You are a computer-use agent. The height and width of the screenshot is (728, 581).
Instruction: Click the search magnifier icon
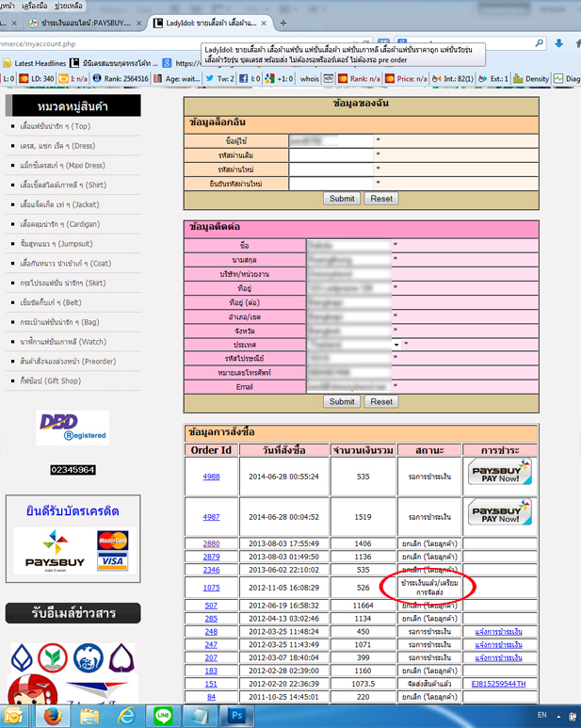[x=540, y=43]
